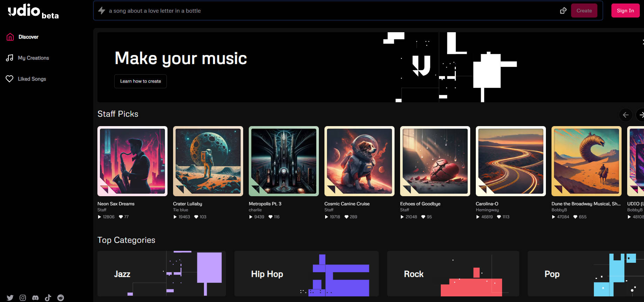Click the Create button
This screenshot has width=644, height=302.
tap(584, 11)
